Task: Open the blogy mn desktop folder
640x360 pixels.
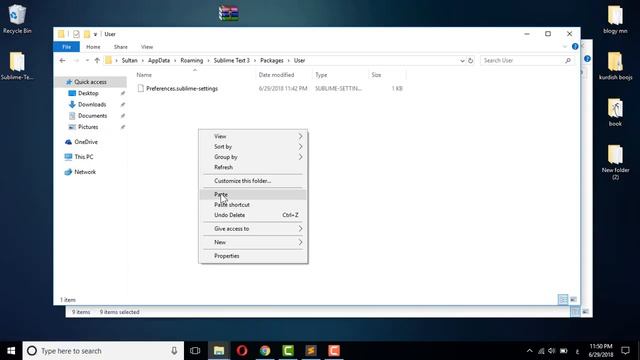Action: (615, 20)
